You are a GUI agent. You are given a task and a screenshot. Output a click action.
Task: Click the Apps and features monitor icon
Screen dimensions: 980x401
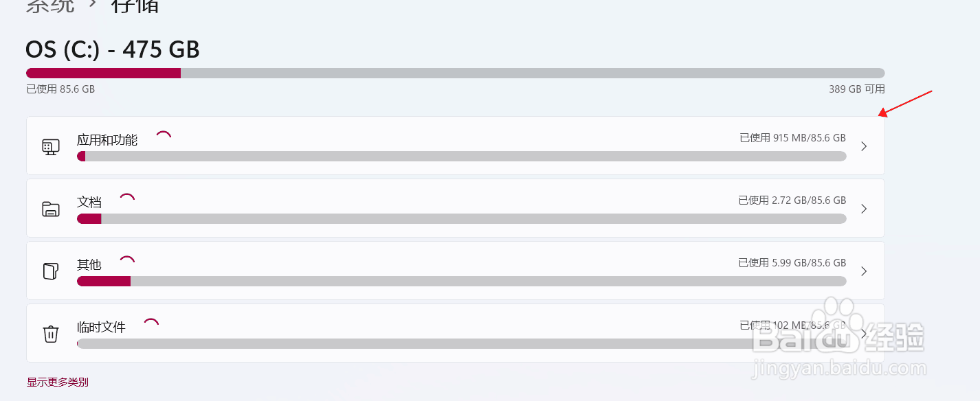click(50, 146)
